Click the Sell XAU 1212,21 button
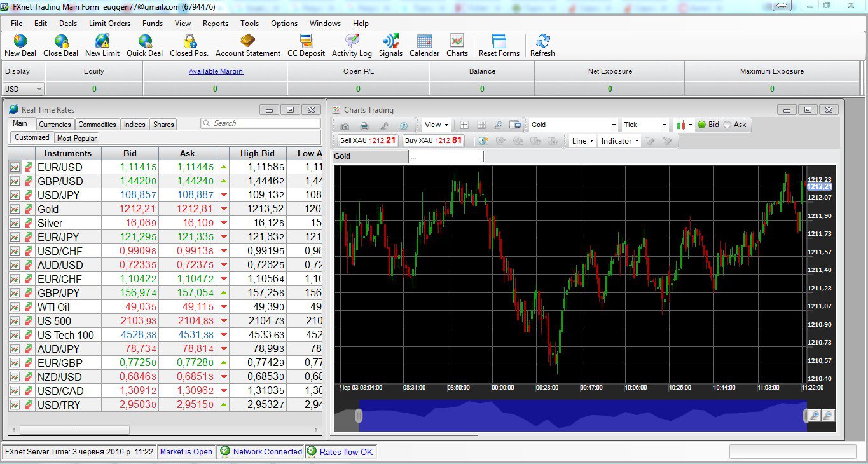 [368, 140]
